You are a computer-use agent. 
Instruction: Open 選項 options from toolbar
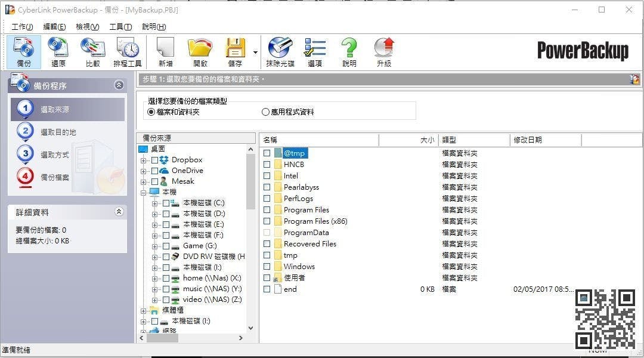[x=315, y=52]
